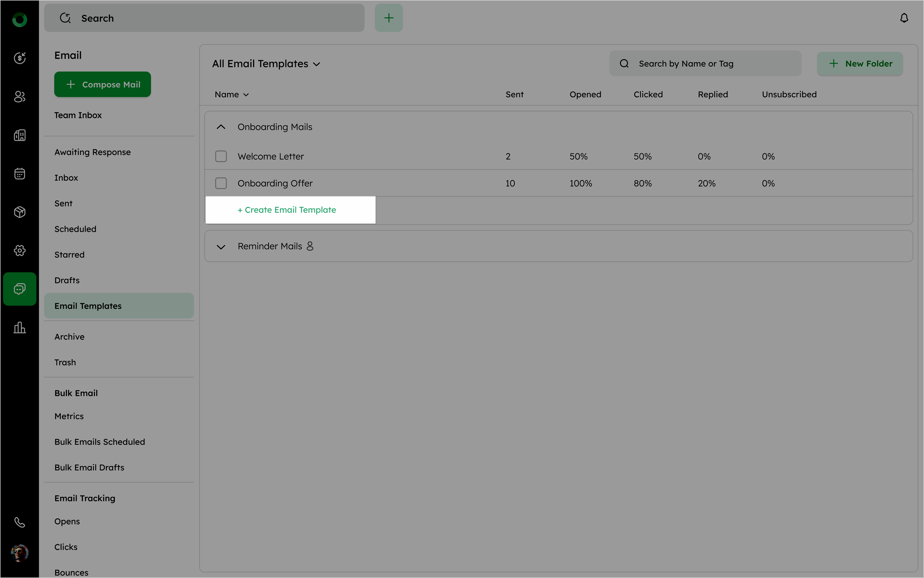
Task: Go to the Drafts folder
Action: pos(67,280)
